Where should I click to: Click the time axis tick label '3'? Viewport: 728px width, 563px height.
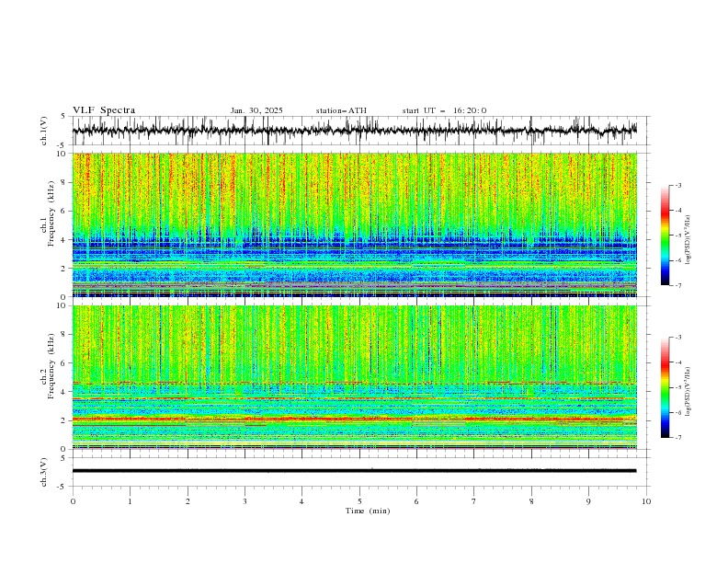245,501
